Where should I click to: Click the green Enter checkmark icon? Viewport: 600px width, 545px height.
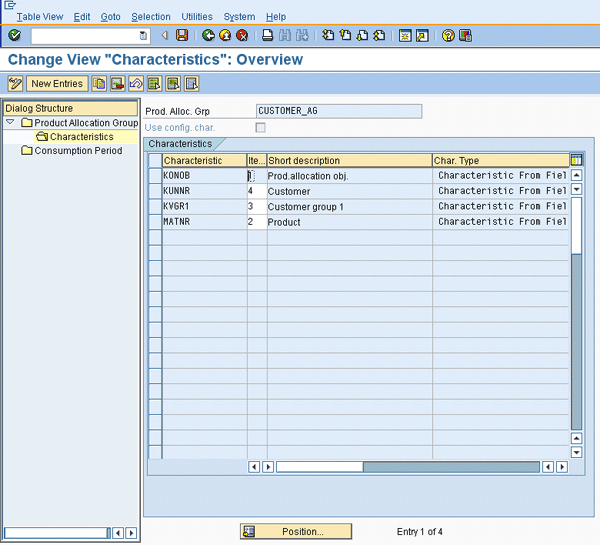(x=14, y=35)
